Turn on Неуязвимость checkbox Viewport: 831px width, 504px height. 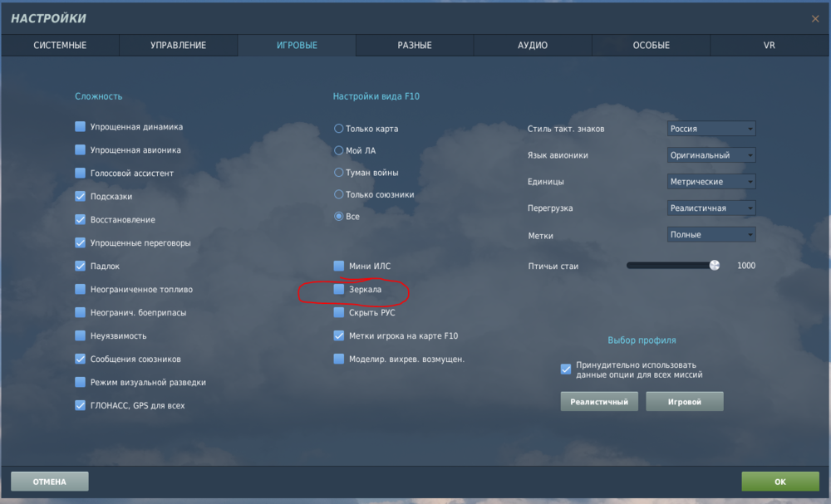point(80,335)
